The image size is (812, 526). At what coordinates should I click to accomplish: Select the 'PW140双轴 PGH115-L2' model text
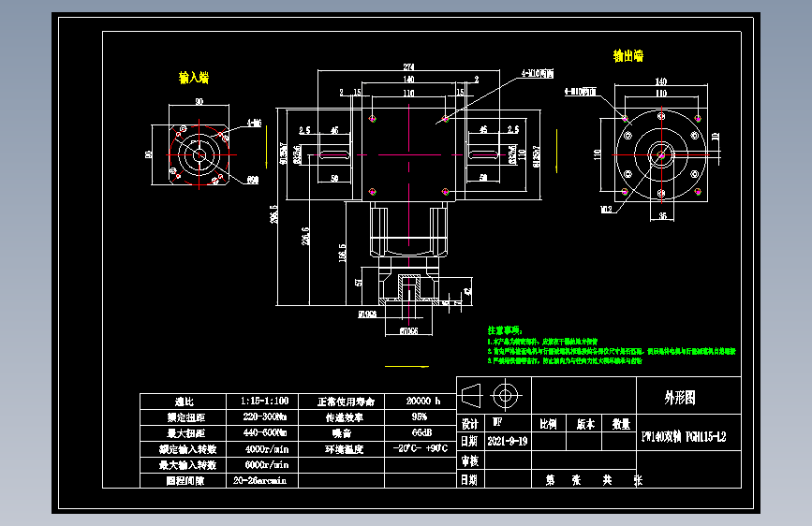click(684, 437)
